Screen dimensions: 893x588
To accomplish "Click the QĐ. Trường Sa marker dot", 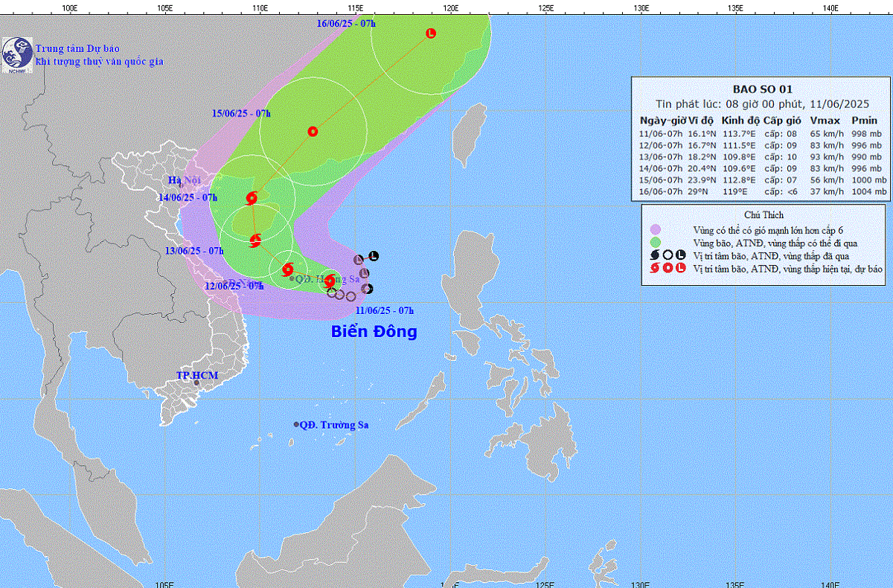I will pos(296,424).
